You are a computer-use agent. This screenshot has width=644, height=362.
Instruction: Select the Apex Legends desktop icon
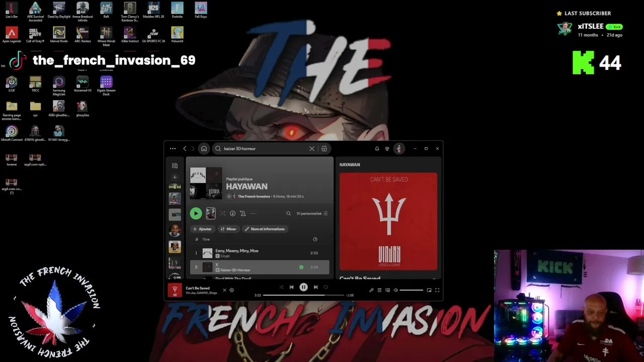point(12,35)
